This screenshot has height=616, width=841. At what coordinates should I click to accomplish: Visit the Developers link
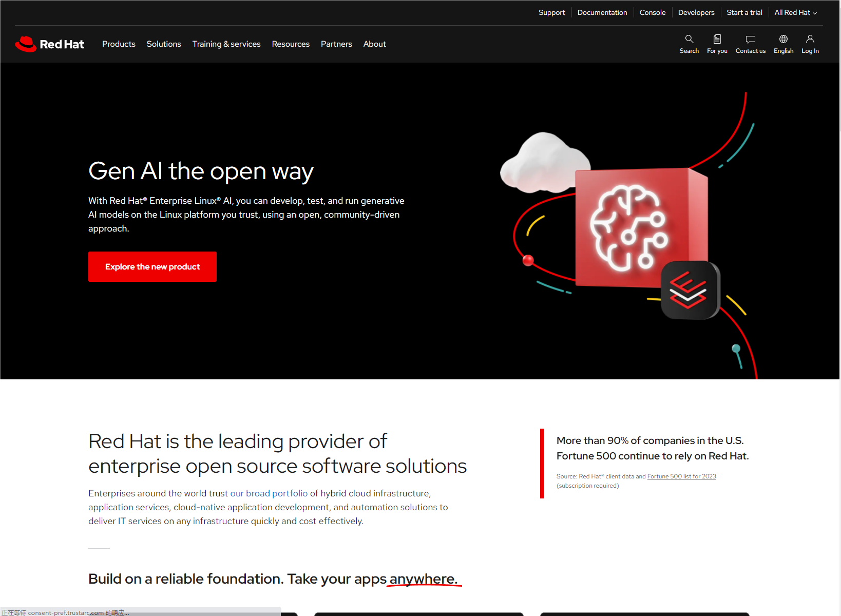tap(696, 12)
